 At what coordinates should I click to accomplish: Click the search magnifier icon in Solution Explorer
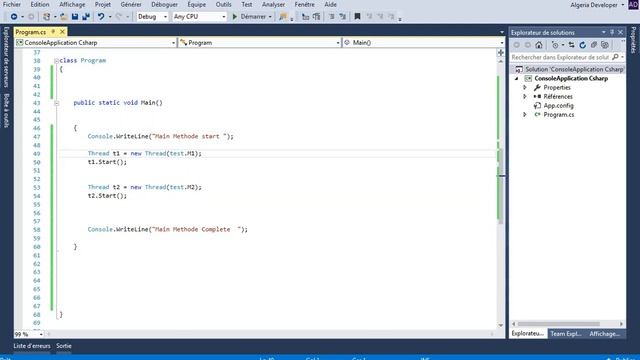pos(615,57)
